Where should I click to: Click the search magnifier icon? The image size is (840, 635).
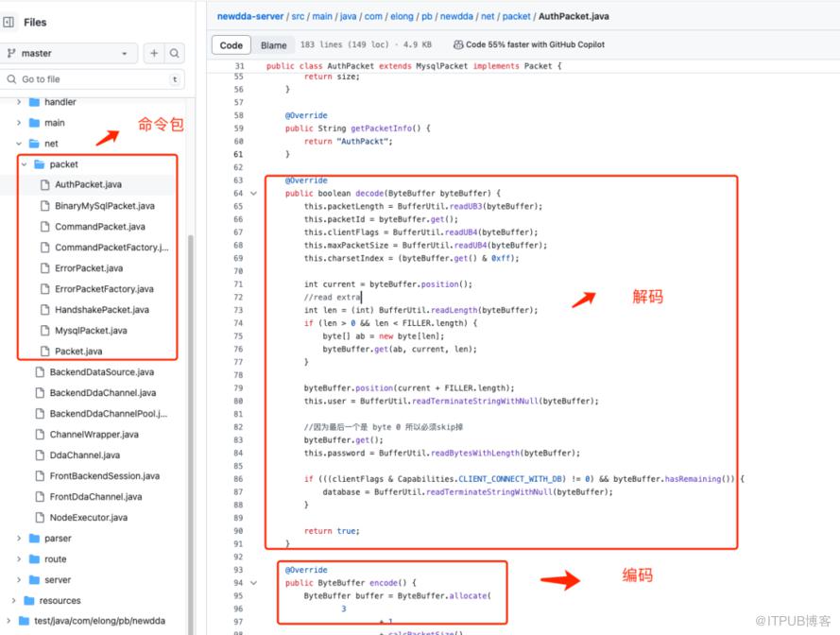pyautogui.click(x=175, y=54)
